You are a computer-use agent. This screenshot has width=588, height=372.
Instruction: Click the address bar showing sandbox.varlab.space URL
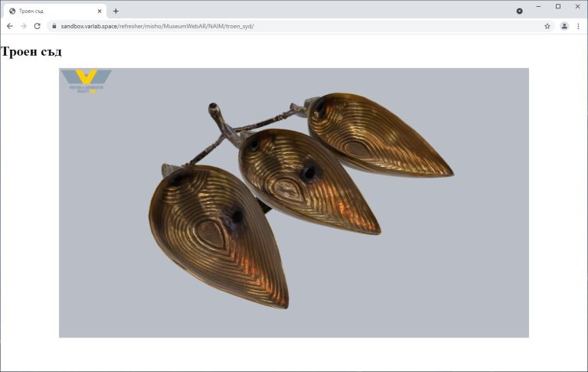(x=291, y=26)
